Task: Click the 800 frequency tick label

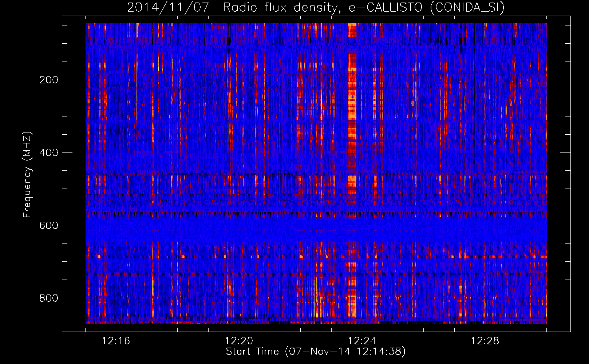Action: (49, 298)
